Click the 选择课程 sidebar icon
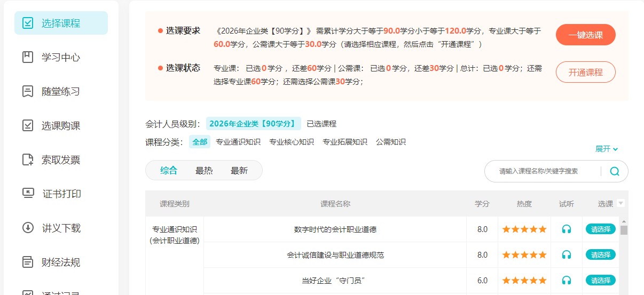The height and width of the screenshot is (295, 644). [x=27, y=23]
